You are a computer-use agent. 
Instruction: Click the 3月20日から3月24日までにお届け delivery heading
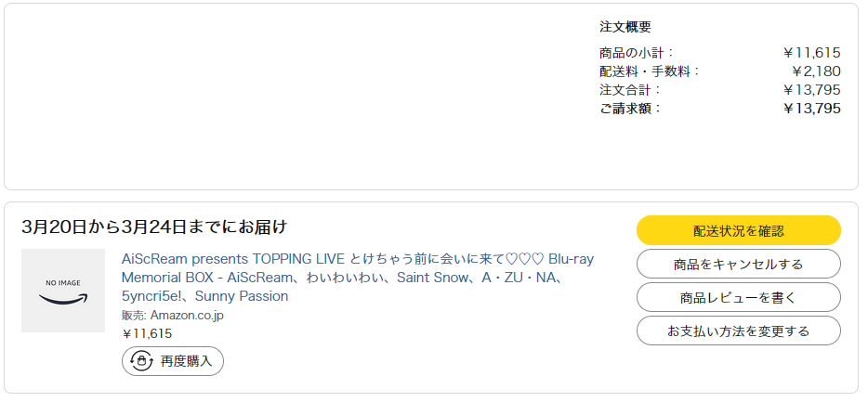pyautogui.click(x=154, y=227)
